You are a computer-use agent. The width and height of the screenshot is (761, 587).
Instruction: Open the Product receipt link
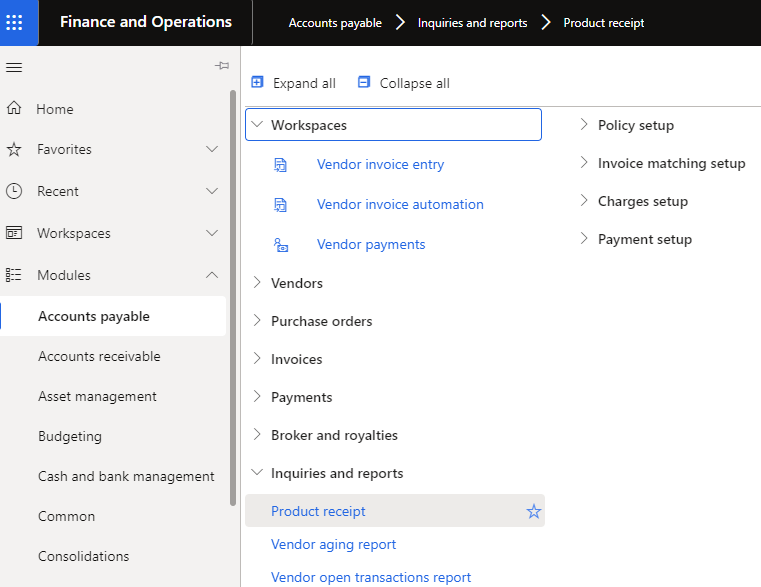tap(318, 511)
